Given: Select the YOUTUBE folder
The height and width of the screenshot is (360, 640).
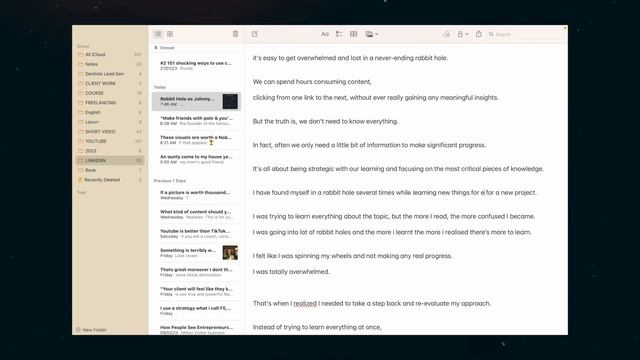Looking at the screenshot, I should [110, 141].
